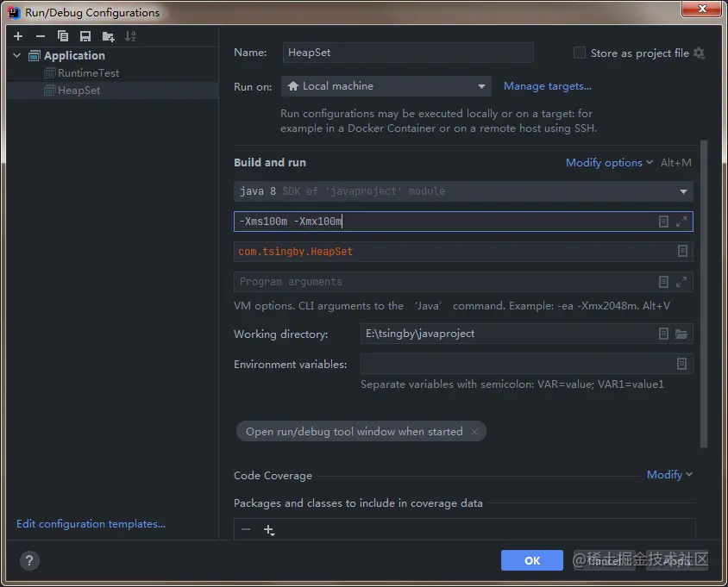Open Code Coverage Modify dropdown
This screenshot has height=587, width=728.
point(669,474)
